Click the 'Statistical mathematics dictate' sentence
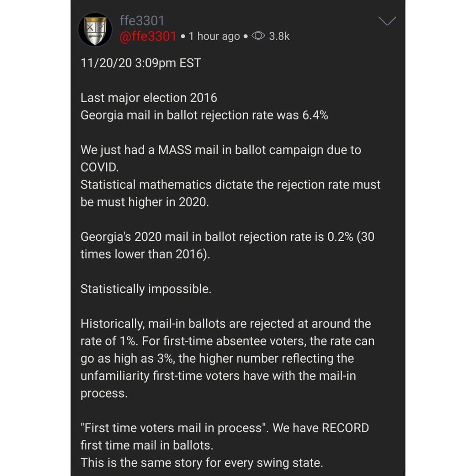 click(231, 193)
